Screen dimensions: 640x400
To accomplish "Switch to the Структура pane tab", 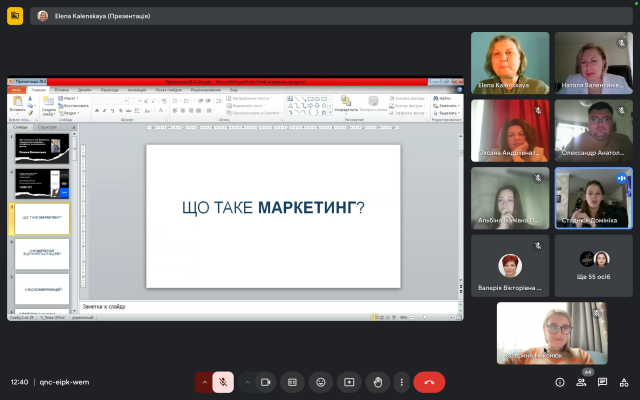I will click(x=47, y=128).
